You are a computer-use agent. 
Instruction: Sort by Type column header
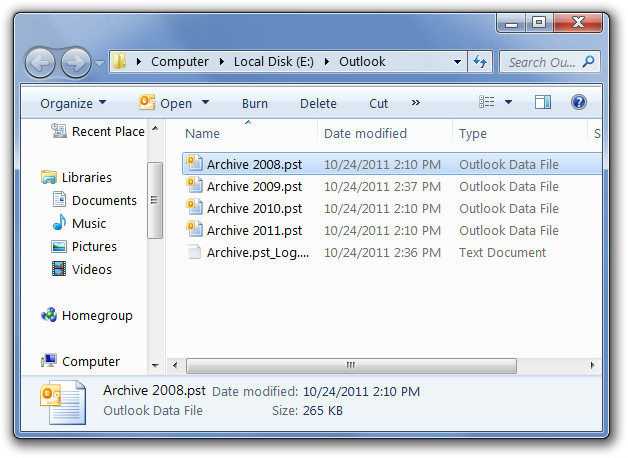pos(473,133)
